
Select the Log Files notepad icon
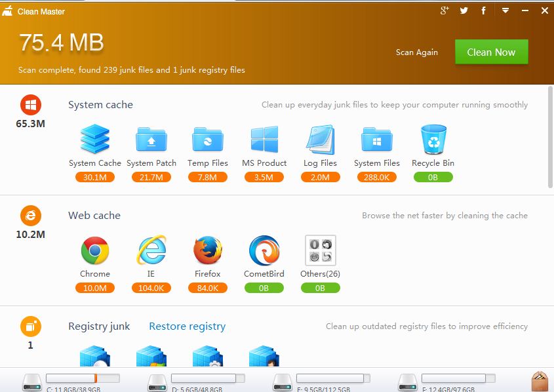320,139
